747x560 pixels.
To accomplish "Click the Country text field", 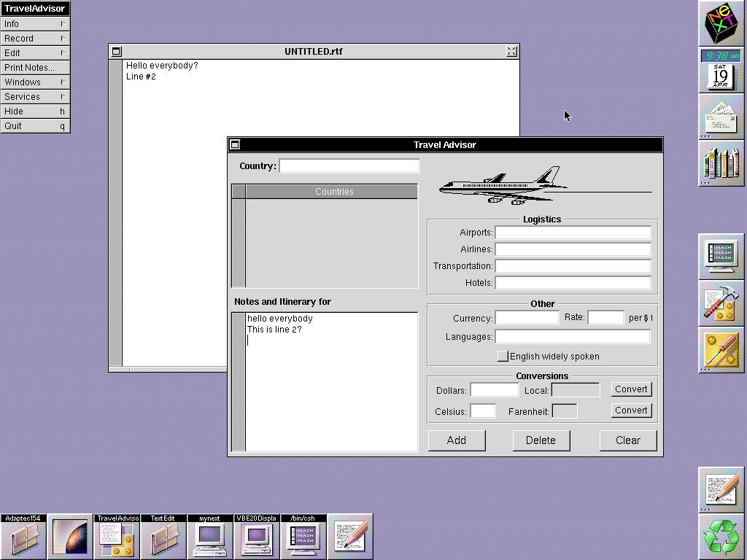I will point(349,166).
